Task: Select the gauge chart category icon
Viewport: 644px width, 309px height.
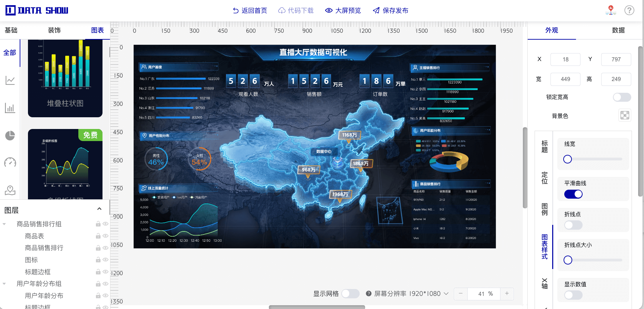Action: 10,162
